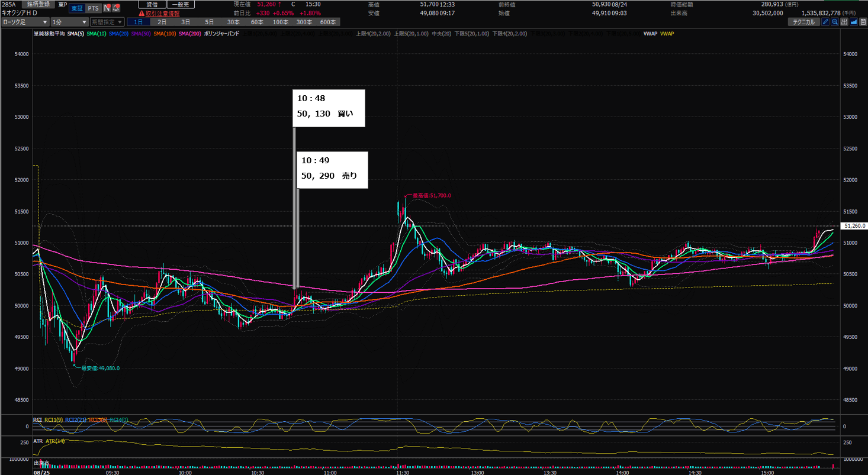868x475 pixels.
Task: Click the 51,260.0 current price tag
Action: coord(854,226)
